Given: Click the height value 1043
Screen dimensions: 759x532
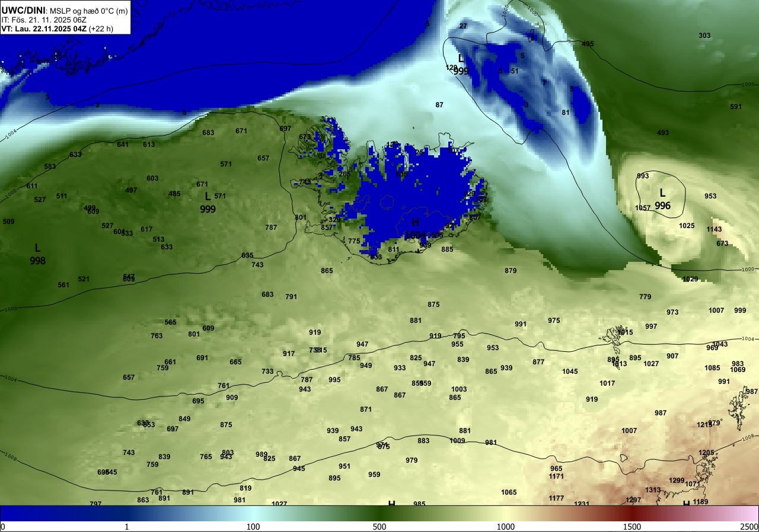Looking at the screenshot, I should [720, 344].
